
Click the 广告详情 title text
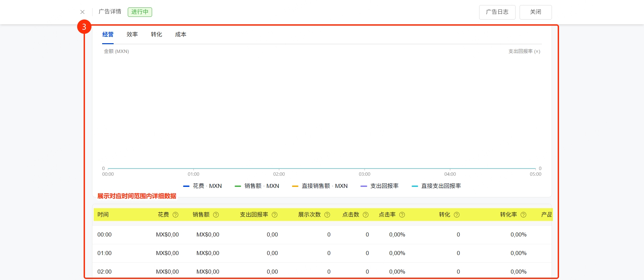(x=110, y=11)
